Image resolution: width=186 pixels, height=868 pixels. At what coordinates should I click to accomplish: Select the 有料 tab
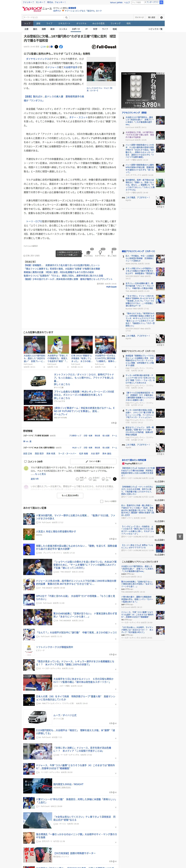[x=128, y=24]
